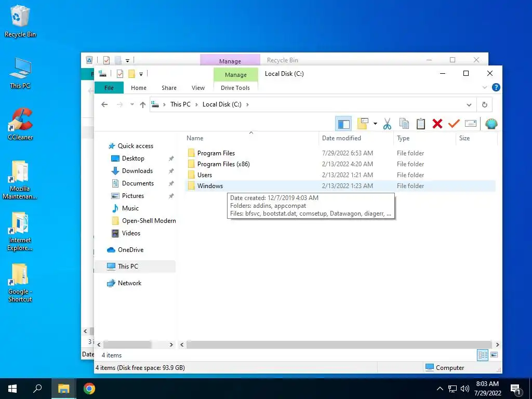Open the Windows Start menu
The height and width of the screenshot is (399, 532).
(12, 389)
